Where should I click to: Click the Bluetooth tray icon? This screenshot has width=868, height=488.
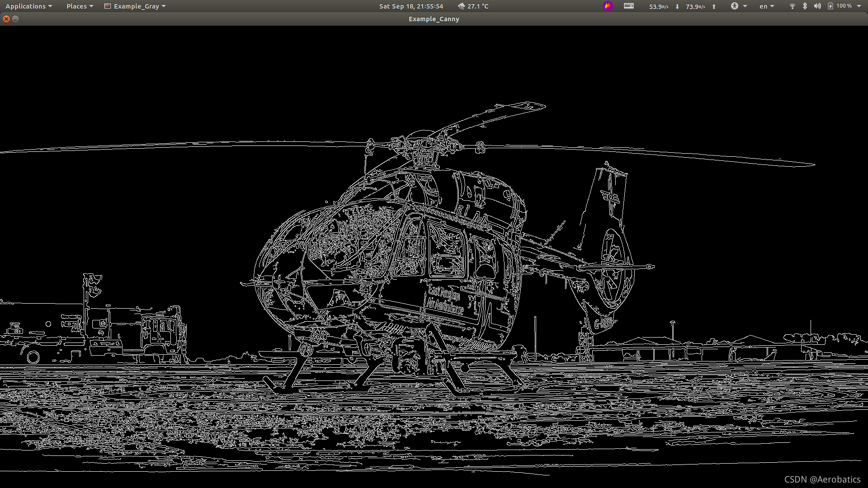[x=805, y=6]
